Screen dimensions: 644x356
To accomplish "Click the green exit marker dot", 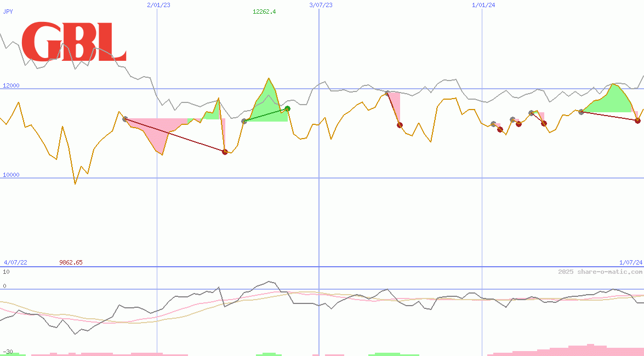I will (288, 108).
